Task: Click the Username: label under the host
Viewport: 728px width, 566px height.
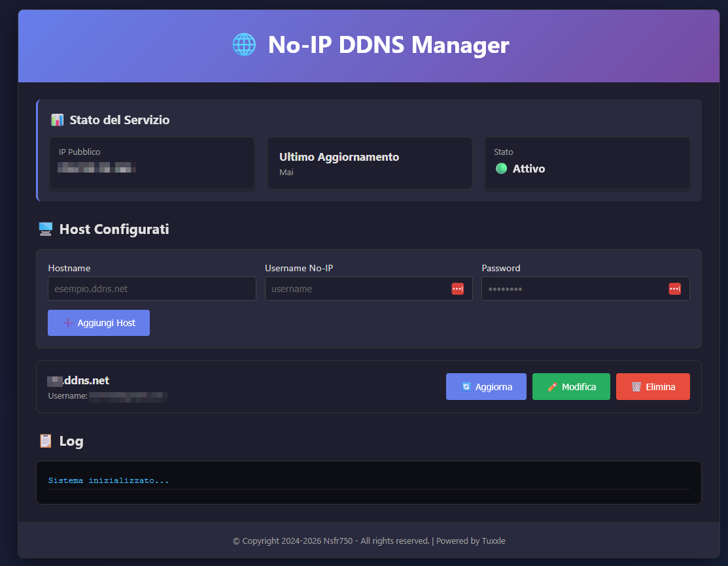Action: tap(68, 395)
